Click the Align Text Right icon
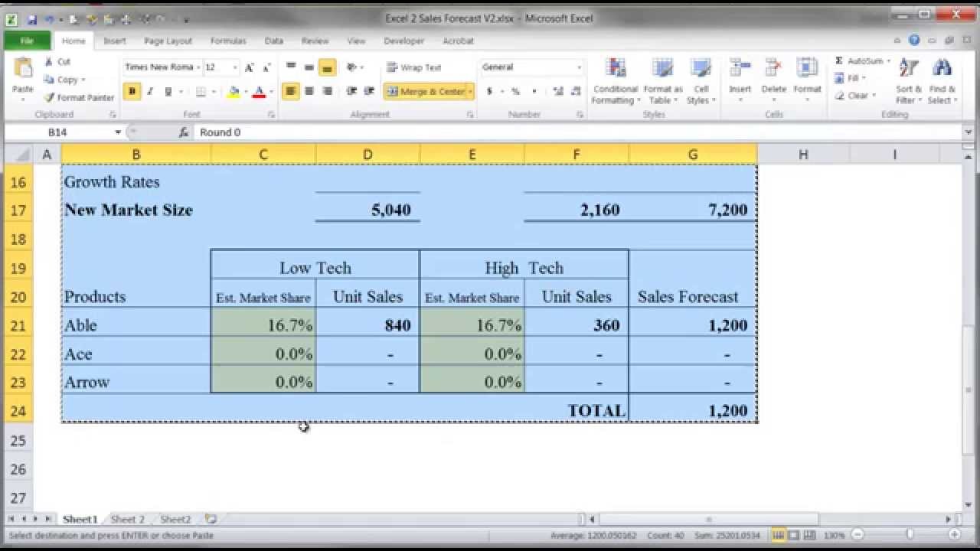980x551 pixels. tap(327, 91)
